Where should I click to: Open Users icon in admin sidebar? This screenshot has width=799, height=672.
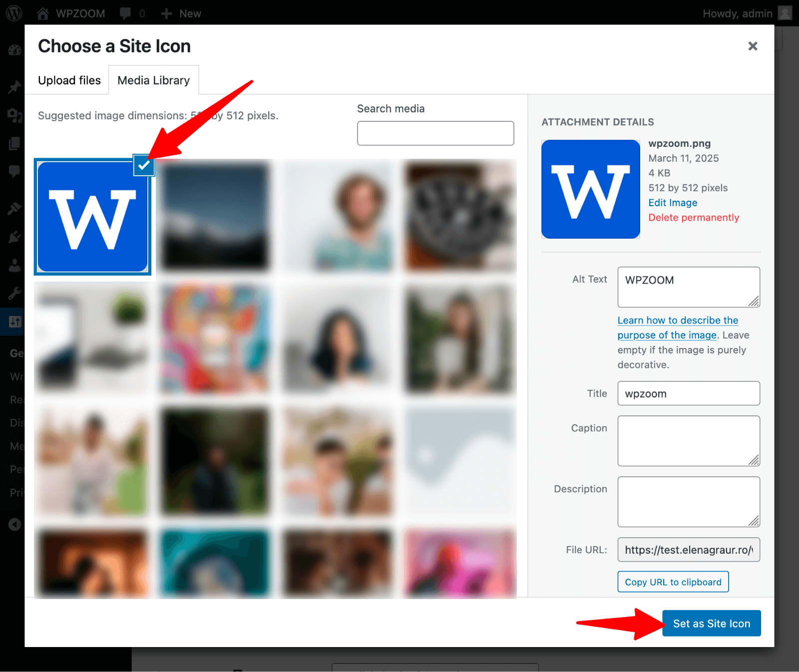[14, 265]
